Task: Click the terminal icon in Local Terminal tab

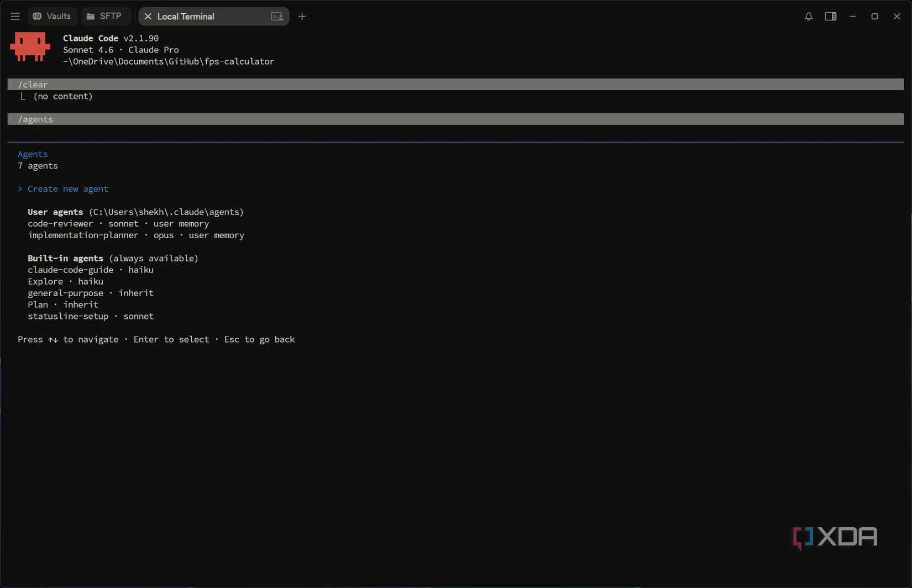Action: [x=277, y=17]
